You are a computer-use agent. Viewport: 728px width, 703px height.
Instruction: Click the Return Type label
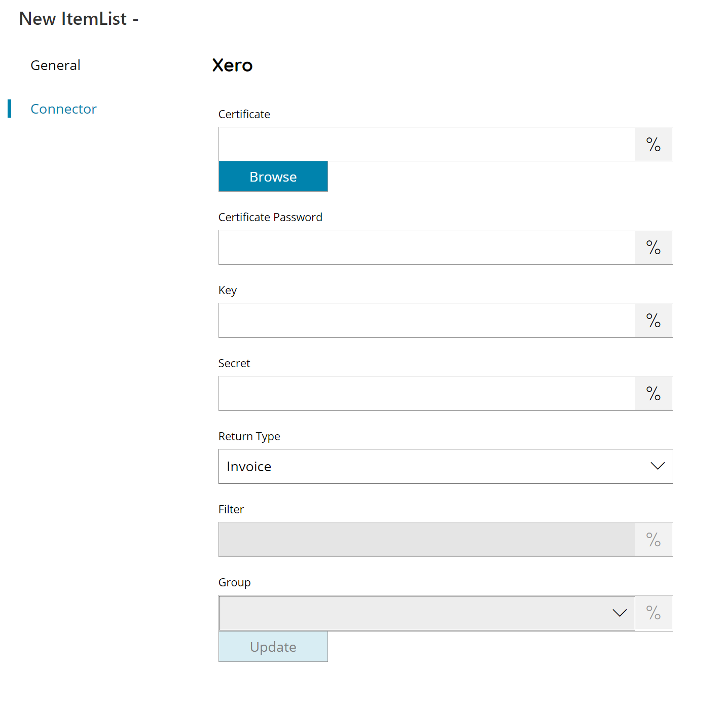249,436
